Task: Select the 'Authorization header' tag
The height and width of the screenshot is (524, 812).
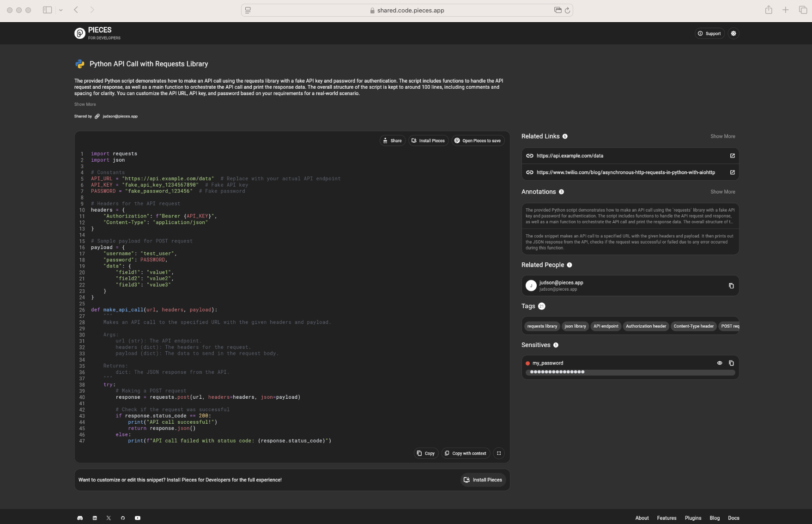Action: coord(646,326)
